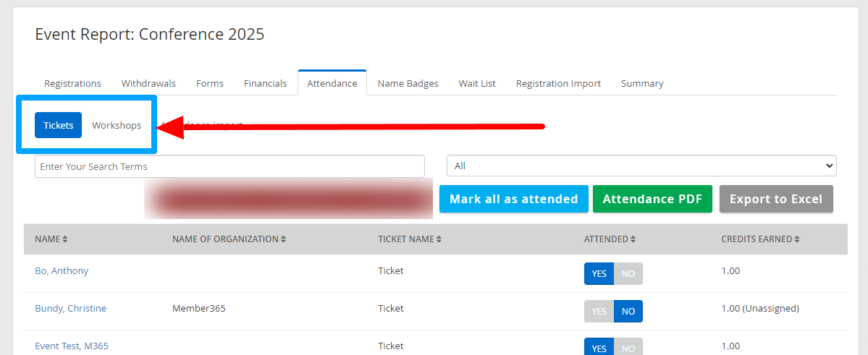This screenshot has height=355, width=868.
Task: Open the Bundy, Christine attendee link
Action: pyautogui.click(x=70, y=309)
